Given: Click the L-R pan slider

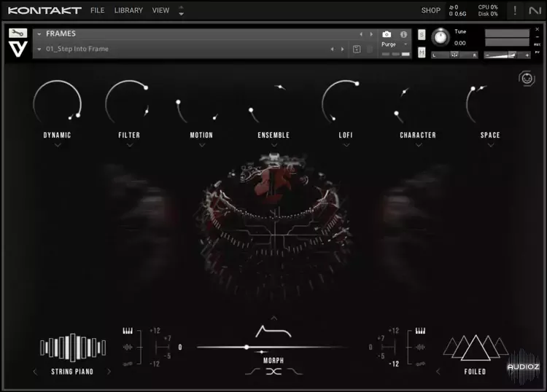Looking at the screenshot, I should point(454,55).
